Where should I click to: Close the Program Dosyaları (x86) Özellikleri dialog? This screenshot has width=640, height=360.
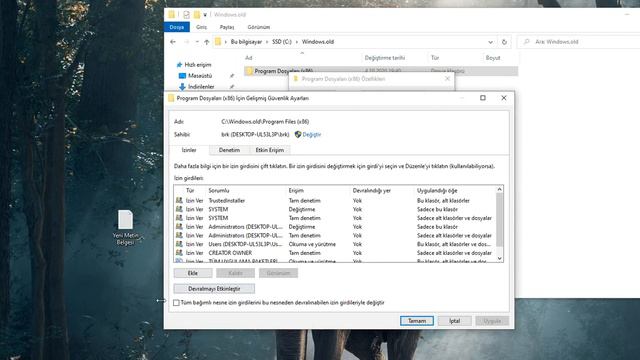pyautogui.click(x=447, y=78)
